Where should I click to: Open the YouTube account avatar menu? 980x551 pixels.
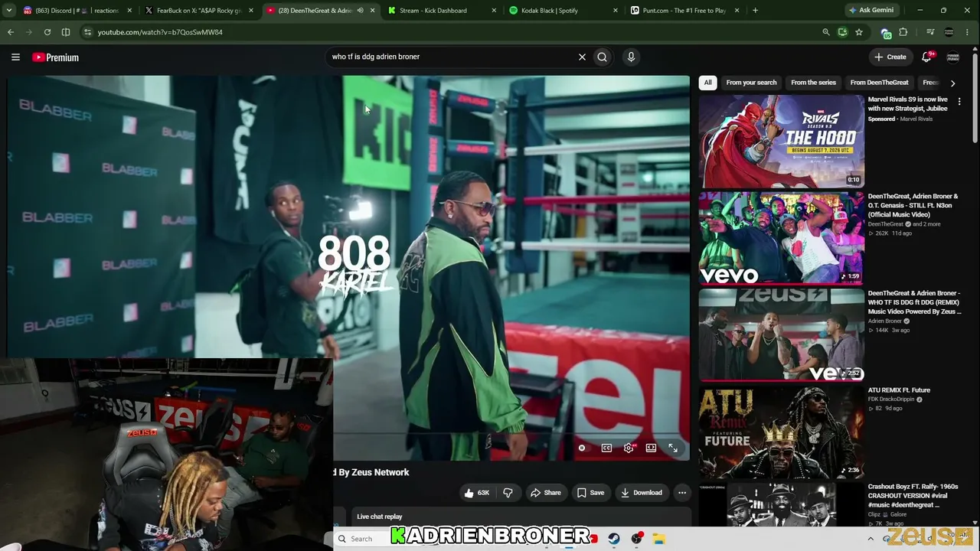point(953,57)
